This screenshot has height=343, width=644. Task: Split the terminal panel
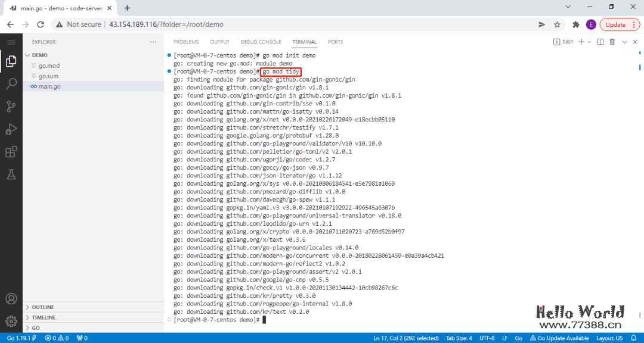pos(600,42)
